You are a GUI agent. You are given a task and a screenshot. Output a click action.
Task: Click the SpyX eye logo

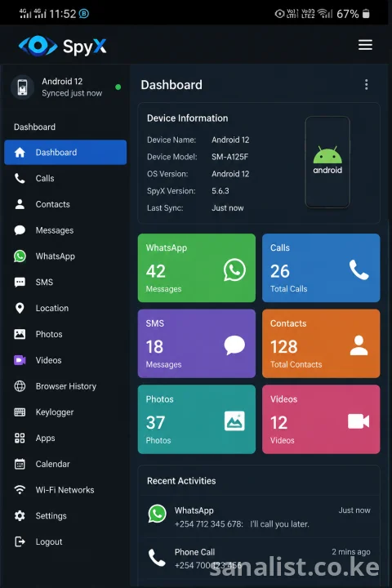tap(38, 46)
